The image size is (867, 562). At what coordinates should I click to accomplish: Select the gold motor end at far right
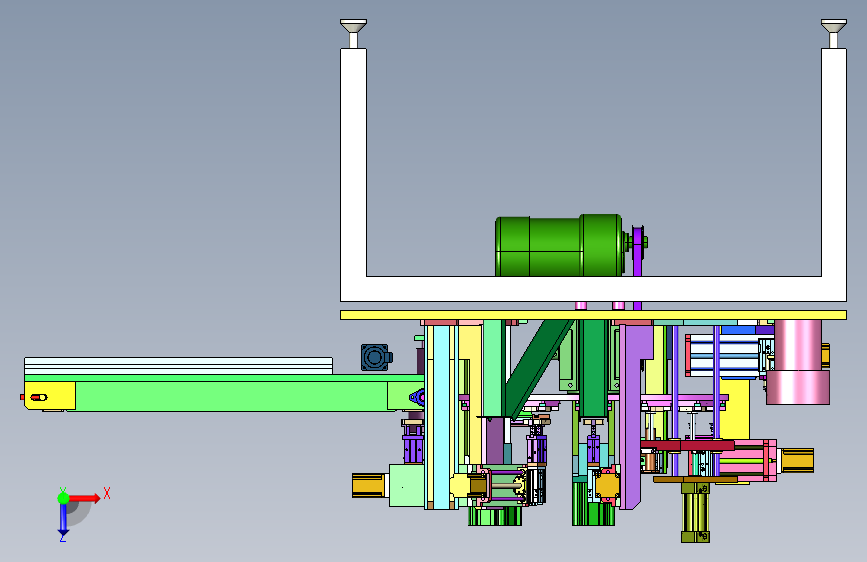796,460
